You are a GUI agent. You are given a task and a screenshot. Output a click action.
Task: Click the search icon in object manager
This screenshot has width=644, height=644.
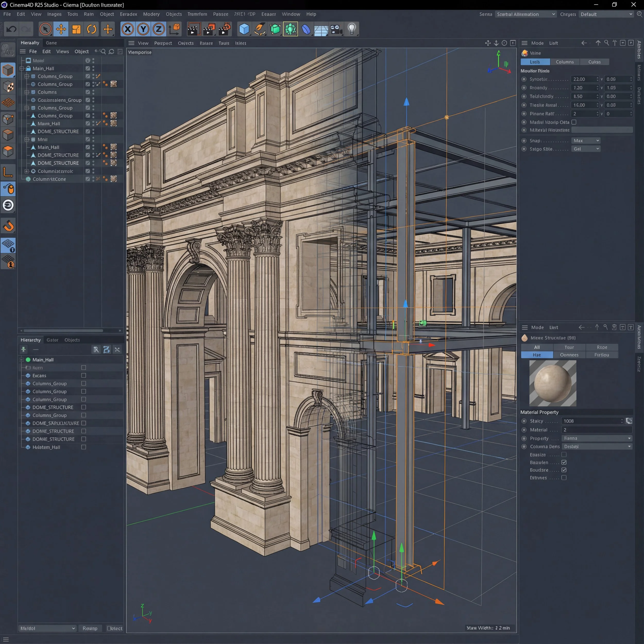[x=103, y=52]
